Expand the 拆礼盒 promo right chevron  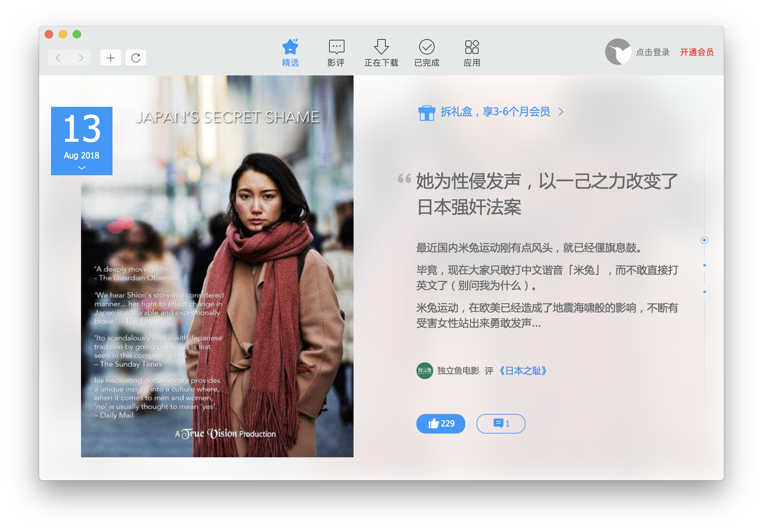561,112
